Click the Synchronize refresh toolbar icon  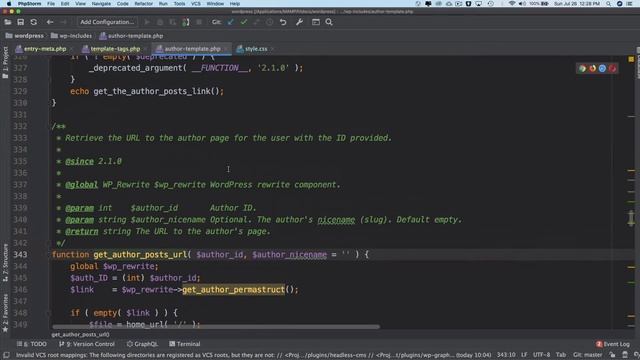tap(33, 22)
